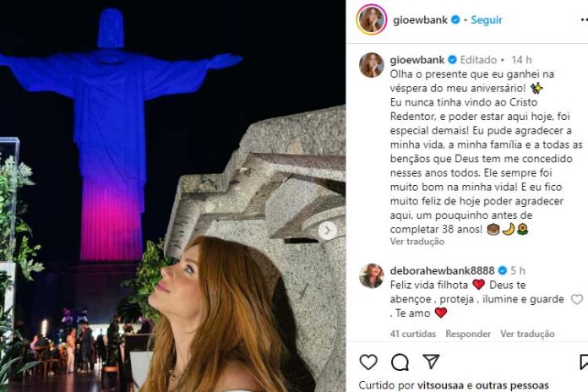
Task: Share post via paper plane icon
Action: tap(431, 362)
